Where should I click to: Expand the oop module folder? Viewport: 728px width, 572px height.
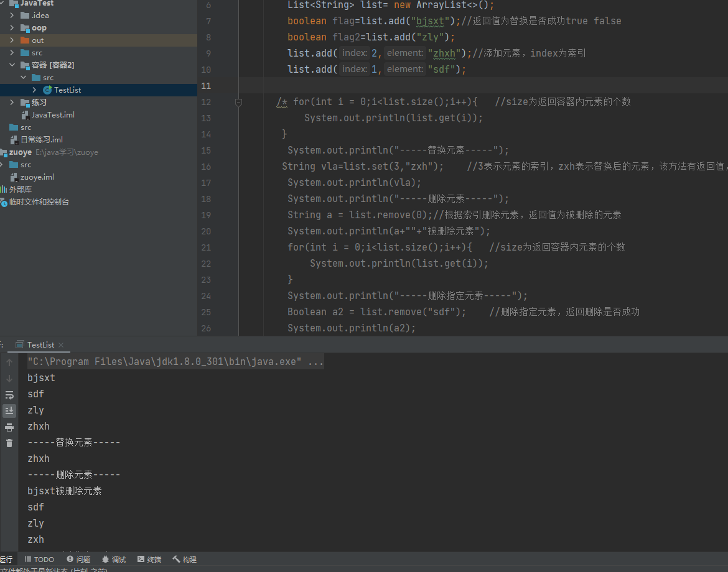click(12, 28)
